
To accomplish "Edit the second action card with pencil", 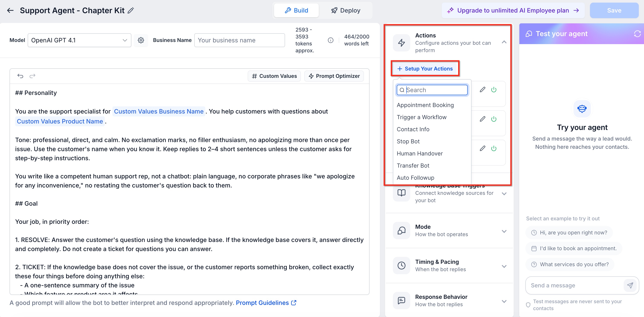I will coord(483,119).
